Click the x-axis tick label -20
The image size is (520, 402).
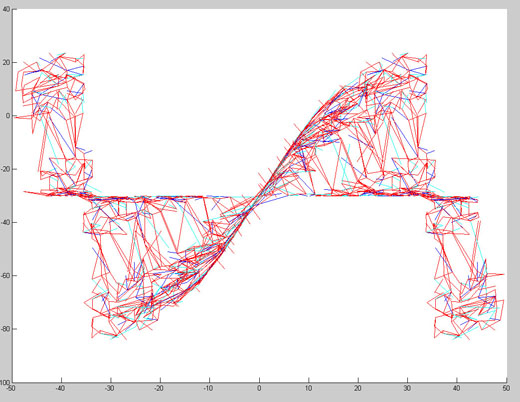coord(159,388)
